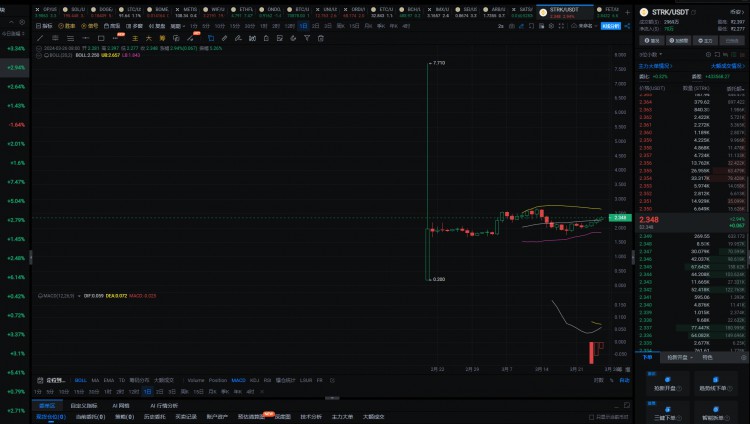Click the copy drawing icon in toolbar
Viewport: 750px width, 424px height.
[176, 38]
